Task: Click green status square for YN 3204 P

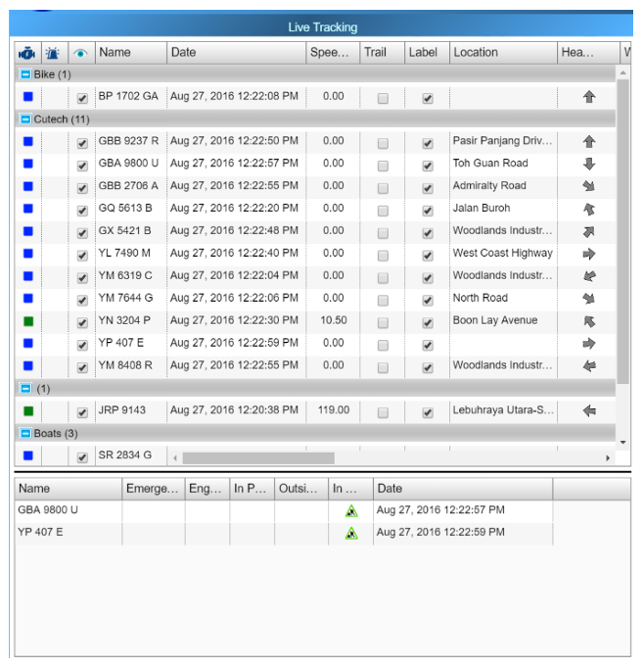Action: point(28,321)
